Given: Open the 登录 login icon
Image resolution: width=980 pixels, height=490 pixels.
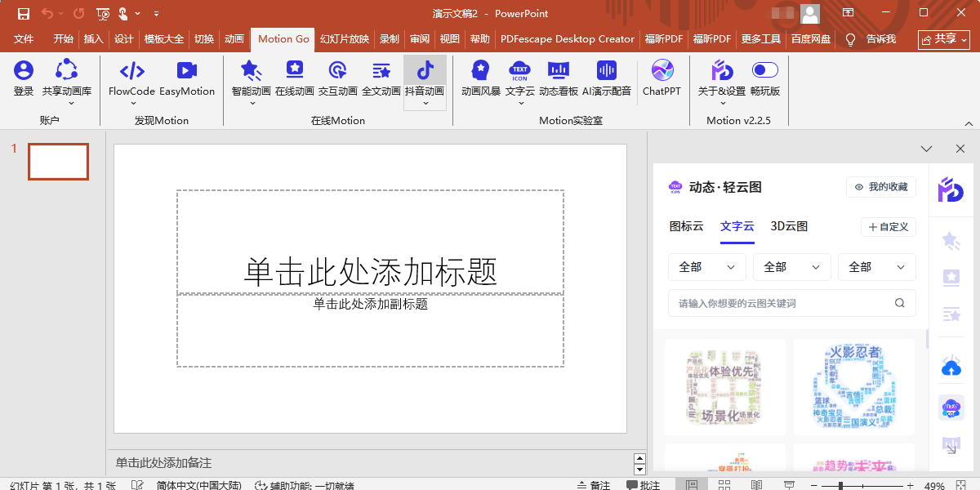Looking at the screenshot, I should (24, 79).
